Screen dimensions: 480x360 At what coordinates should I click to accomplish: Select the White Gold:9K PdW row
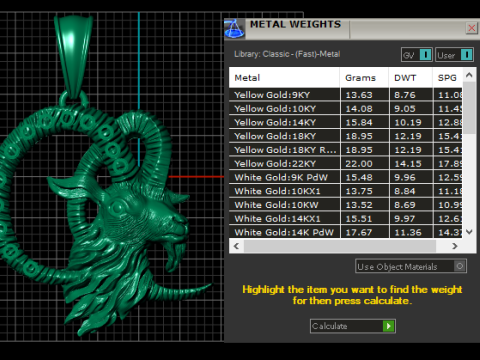pyautogui.click(x=346, y=177)
